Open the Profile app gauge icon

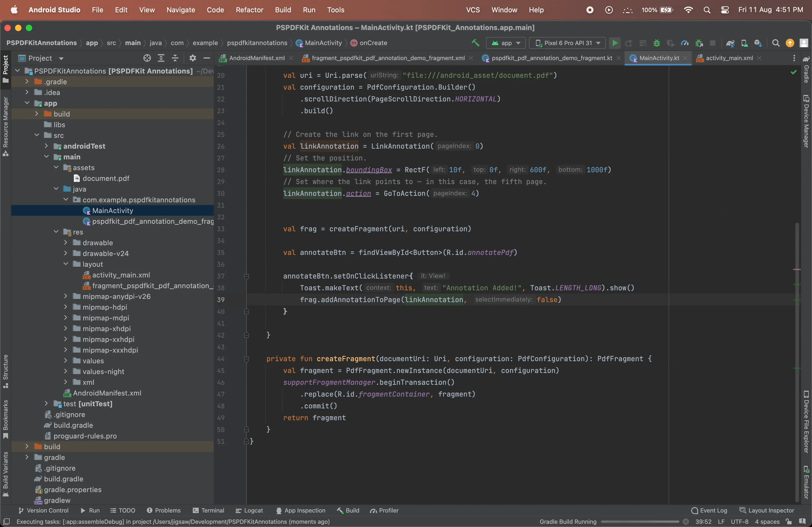click(684, 43)
